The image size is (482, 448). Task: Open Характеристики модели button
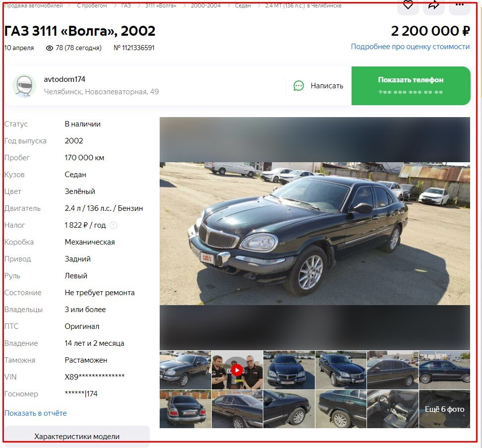(77, 436)
